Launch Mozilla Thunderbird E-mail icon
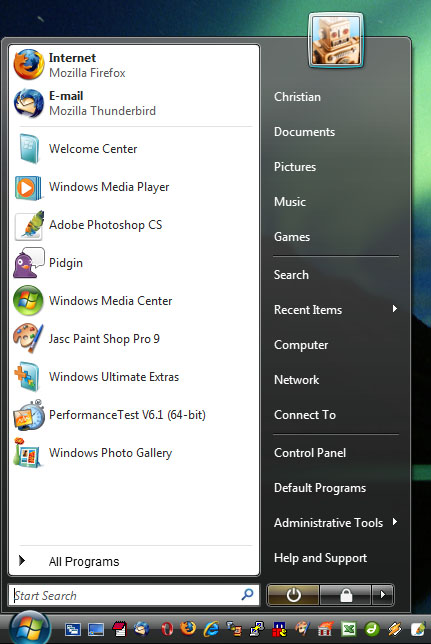431x644 pixels. pos(28,103)
